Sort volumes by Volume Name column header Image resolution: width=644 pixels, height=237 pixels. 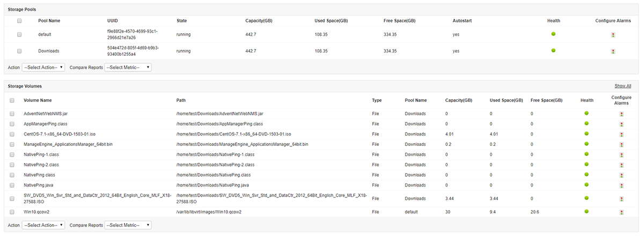(38, 100)
